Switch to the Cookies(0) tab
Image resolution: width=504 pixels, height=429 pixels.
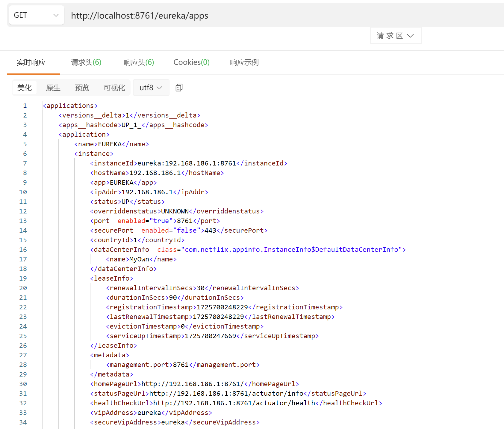(x=191, y=62)
